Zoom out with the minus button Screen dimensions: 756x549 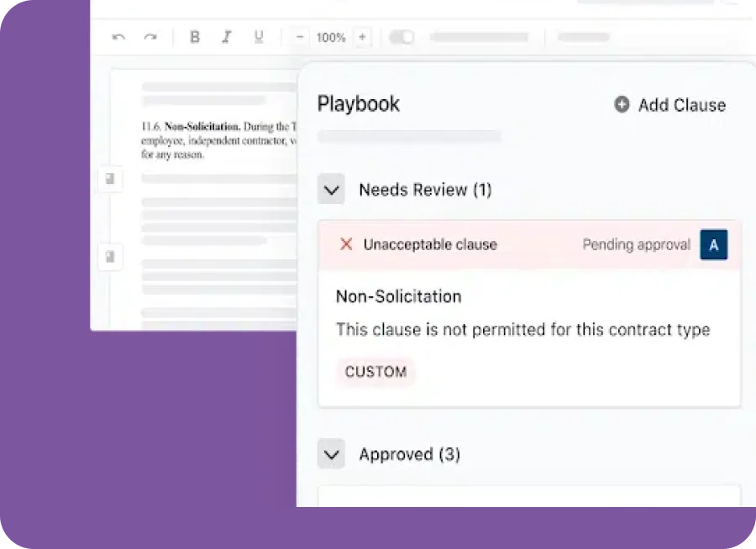click(x=300, y=37)
